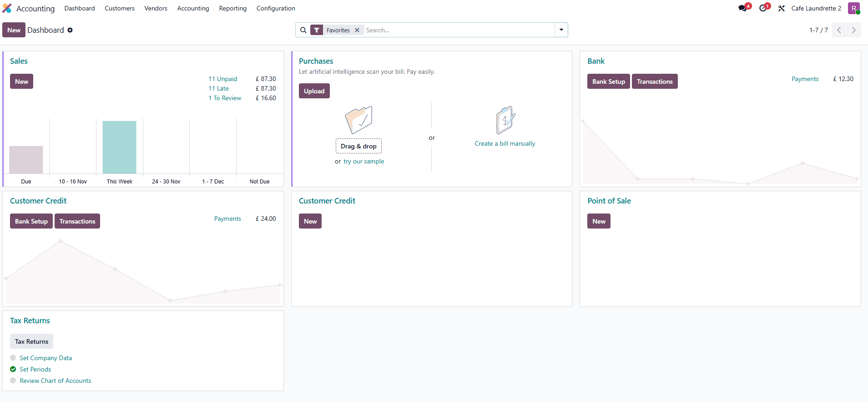Click the Due bar in Sales chart
The image size is (868, 402).
[x=26, y=159]
